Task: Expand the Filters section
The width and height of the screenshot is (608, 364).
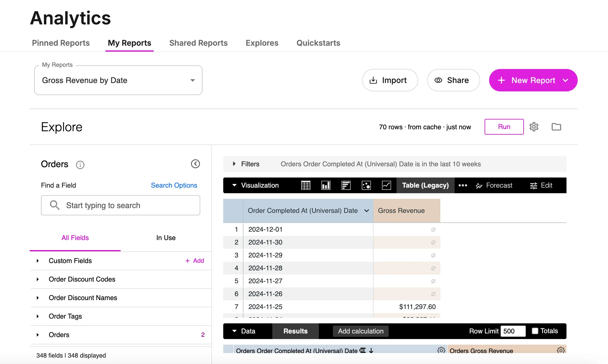Action: [x=234, y=164]
